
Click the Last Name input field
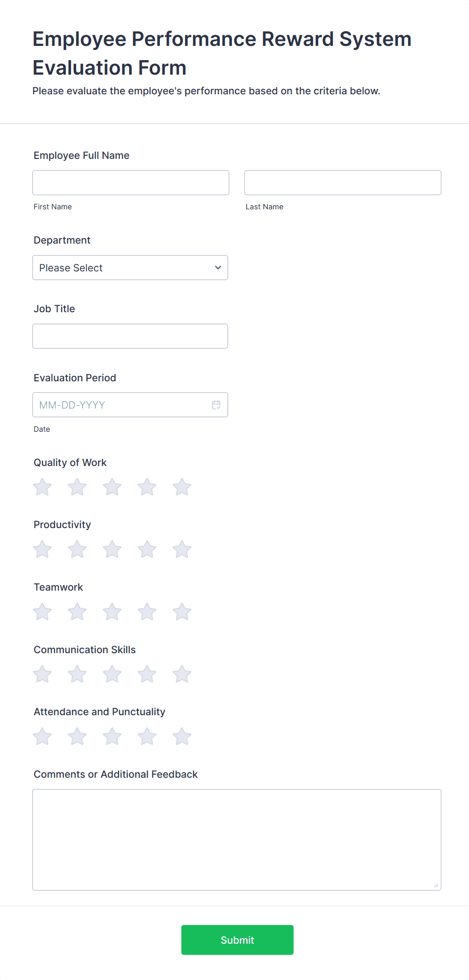coord(342,182)
